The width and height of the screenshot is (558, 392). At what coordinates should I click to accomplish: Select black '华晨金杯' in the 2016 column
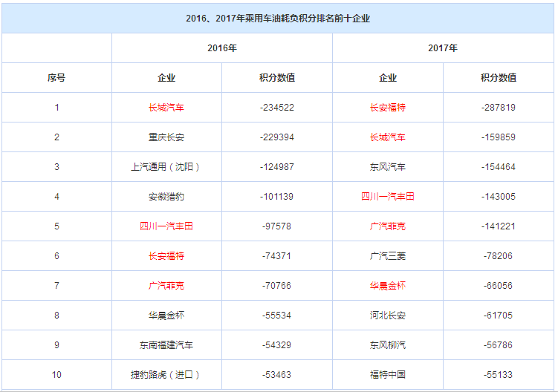coord(166,316)
